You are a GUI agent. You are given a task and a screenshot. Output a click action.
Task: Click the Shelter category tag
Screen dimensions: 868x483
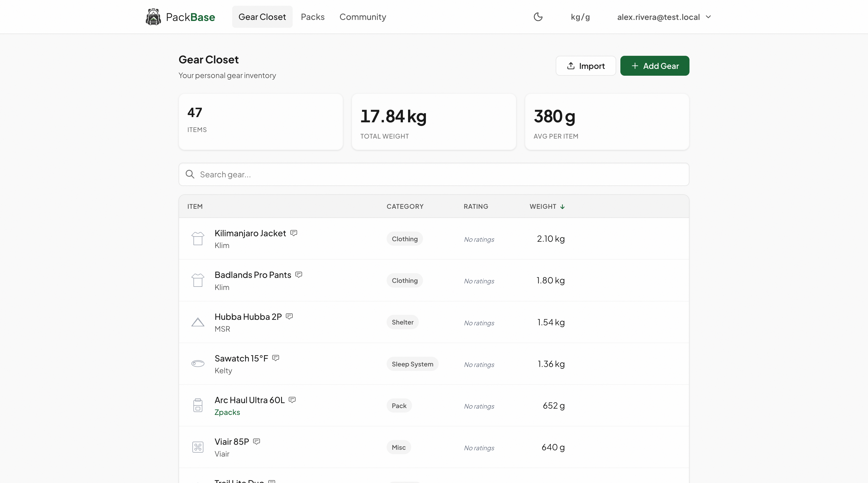[x=402, y=322]
